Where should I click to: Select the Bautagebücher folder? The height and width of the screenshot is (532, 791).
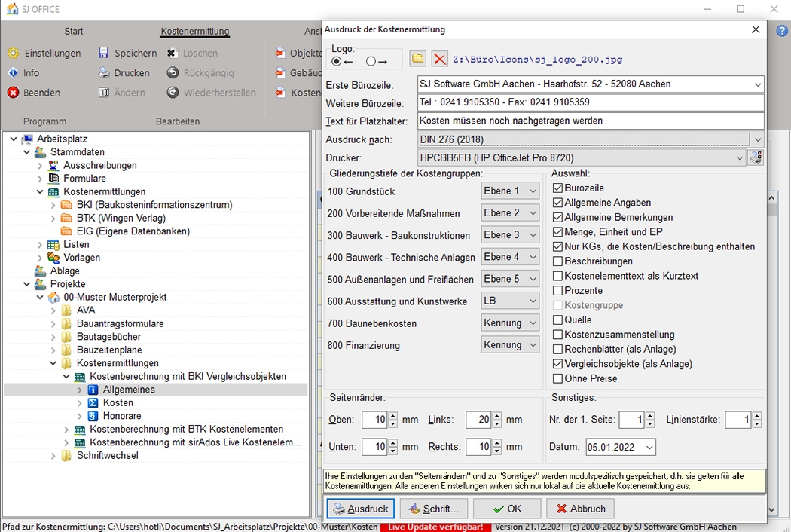[108, 337]
